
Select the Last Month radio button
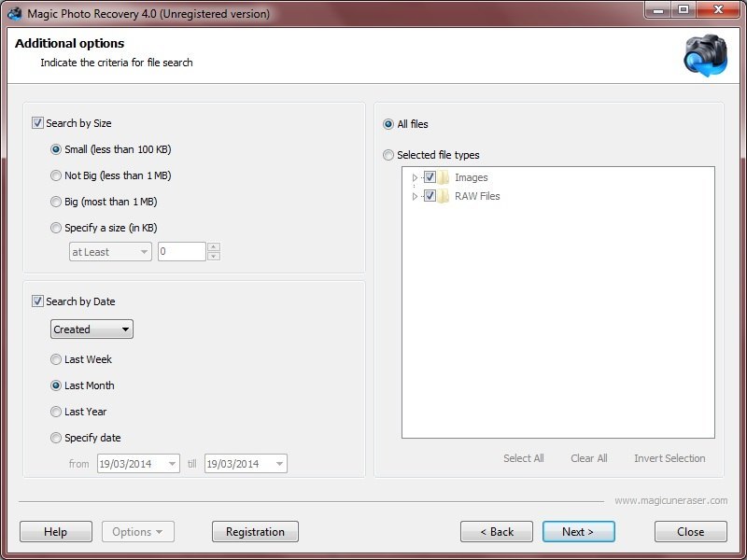(56, 385)
